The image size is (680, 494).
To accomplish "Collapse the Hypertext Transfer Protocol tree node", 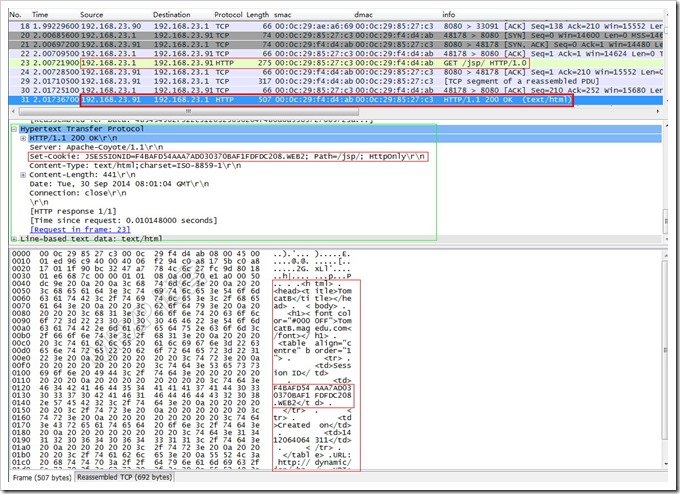I will pyautogui.click(x=14, y=129).
